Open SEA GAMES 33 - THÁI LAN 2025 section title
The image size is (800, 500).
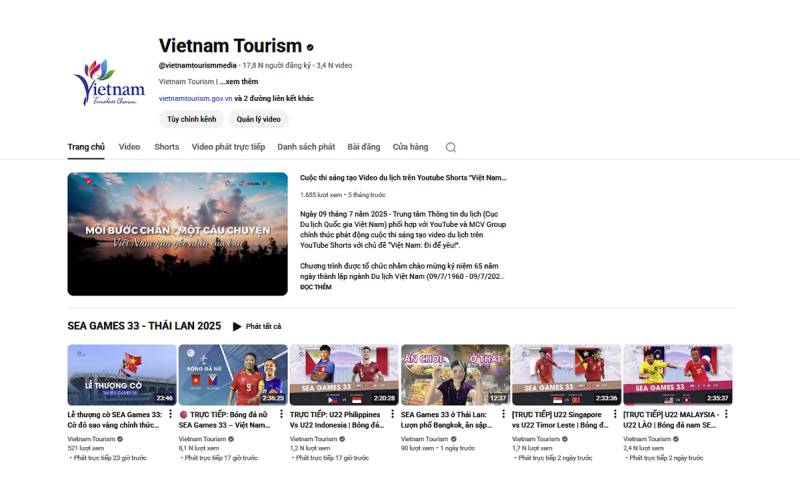[144, 326]
